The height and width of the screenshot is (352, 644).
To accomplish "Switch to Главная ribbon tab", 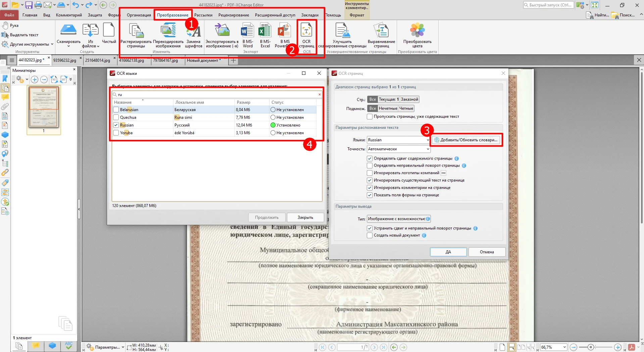I will pyautogui.click(x=30, y=15).
